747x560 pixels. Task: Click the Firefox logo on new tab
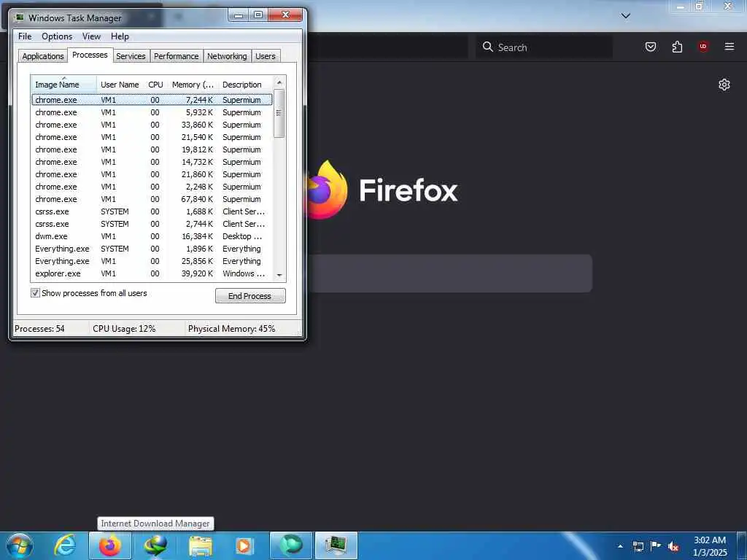tap(327, 190)
